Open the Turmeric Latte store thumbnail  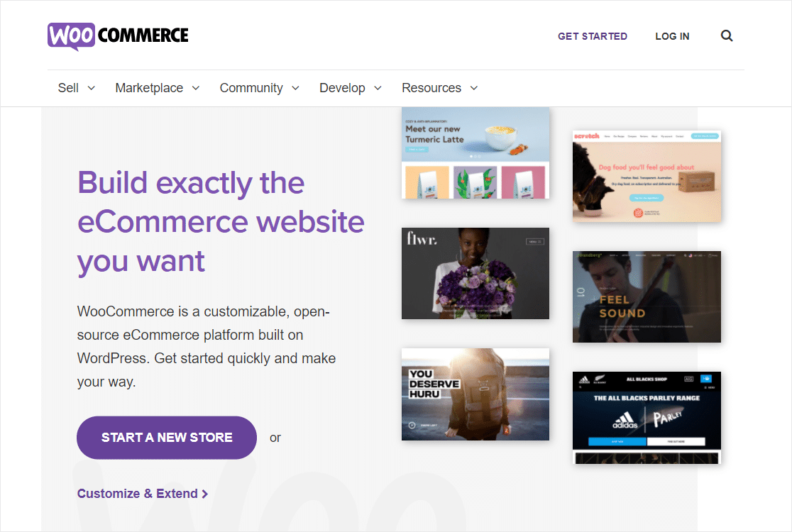(475, 153)
